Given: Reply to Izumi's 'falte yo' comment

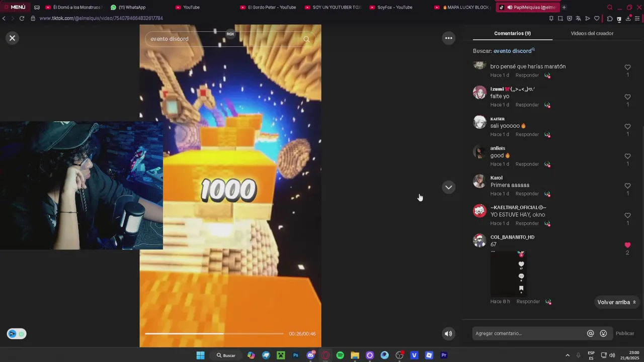Looking at the screenshot, I should [x=527, y=105].
